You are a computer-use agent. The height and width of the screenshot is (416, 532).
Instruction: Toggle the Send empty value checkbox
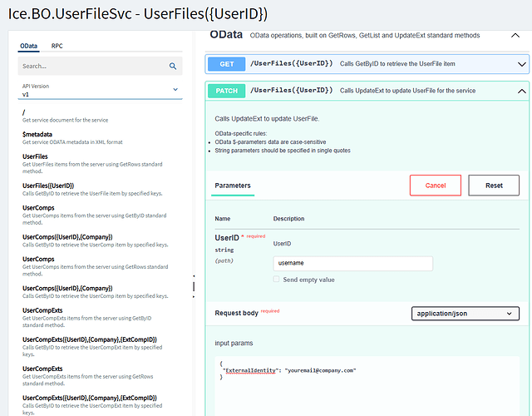coord(276,280)
